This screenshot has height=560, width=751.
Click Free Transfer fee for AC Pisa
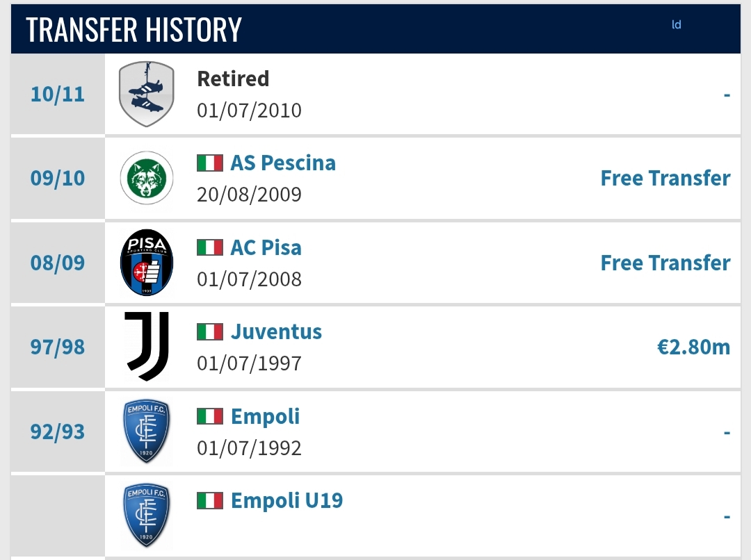coord(665,263)
